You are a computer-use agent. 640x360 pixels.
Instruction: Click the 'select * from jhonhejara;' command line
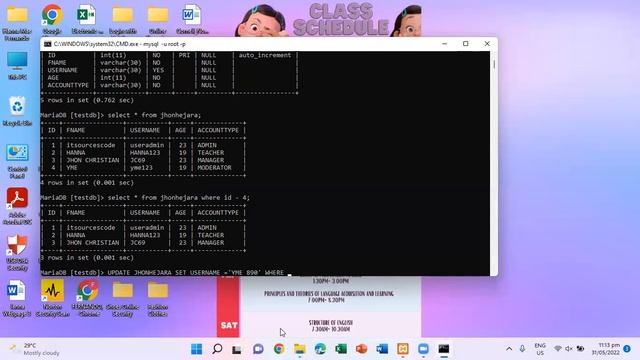point(154,115)
